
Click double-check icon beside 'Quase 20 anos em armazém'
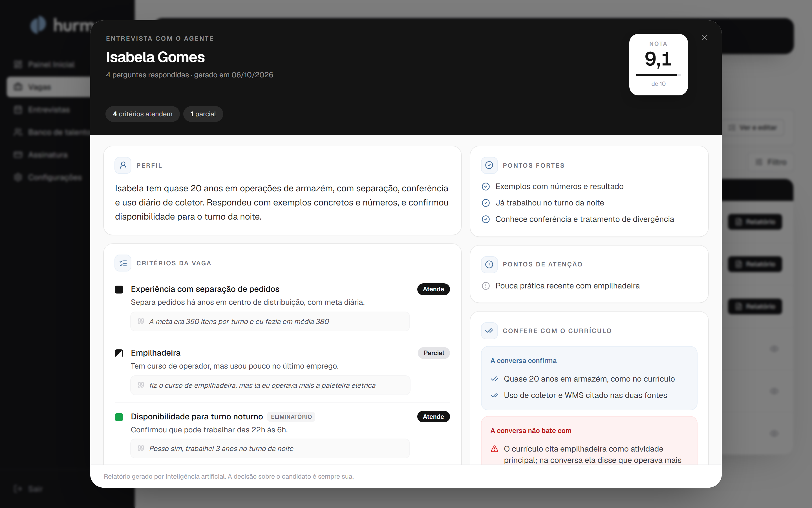coord(494,379)
